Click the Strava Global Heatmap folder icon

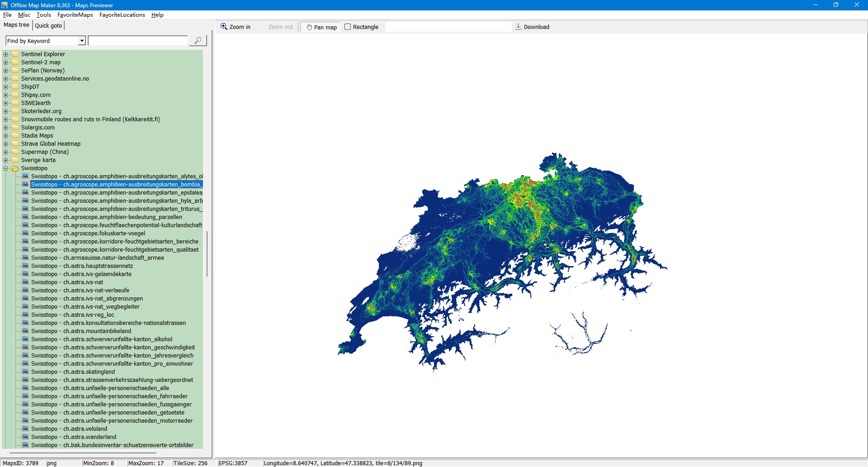click(x=15, y=144)
